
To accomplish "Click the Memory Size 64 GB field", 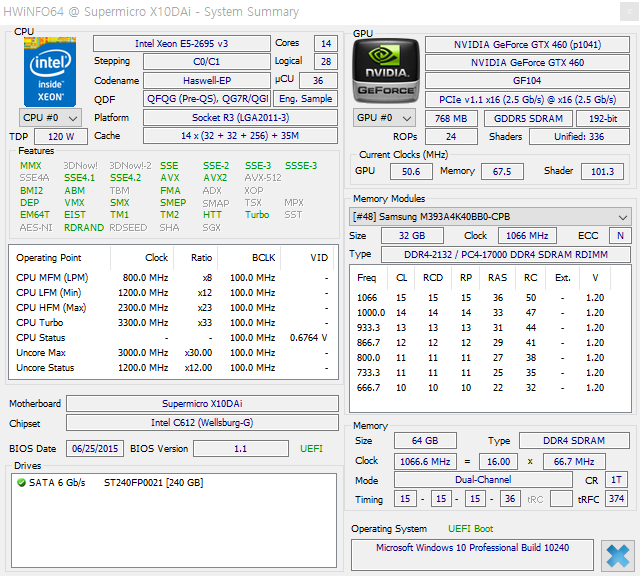I will pyautogui.click(x=425, y=440).
